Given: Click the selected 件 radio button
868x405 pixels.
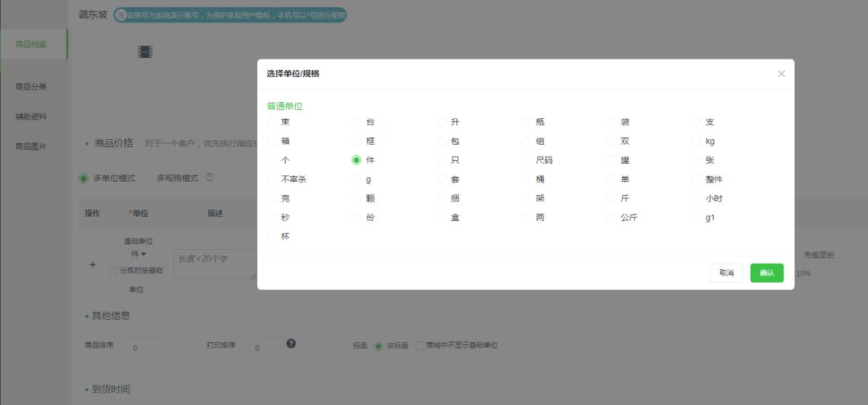Looking at the screenshot, I should pyautogui.click(x=357, y=161).
